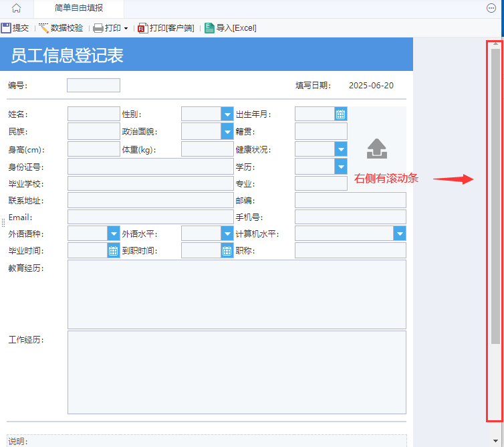Click the 打印 print button
This screenshot has height=447, width=504.
(107, 28)
